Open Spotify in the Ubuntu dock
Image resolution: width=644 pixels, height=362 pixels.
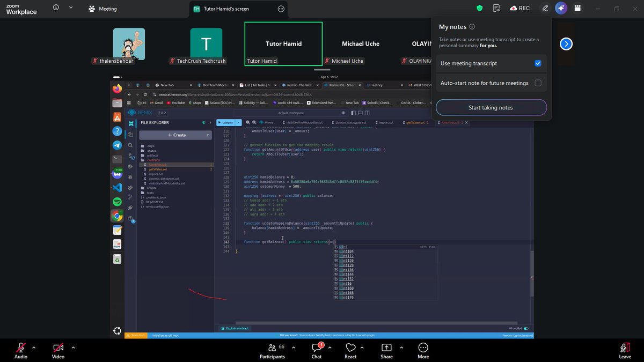[x=117, y=202]
